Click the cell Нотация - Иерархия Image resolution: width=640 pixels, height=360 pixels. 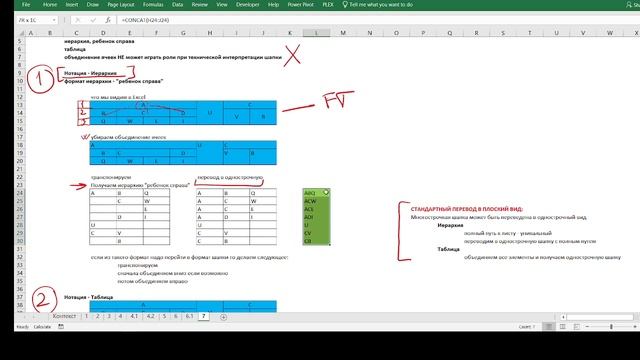point(90,73)
